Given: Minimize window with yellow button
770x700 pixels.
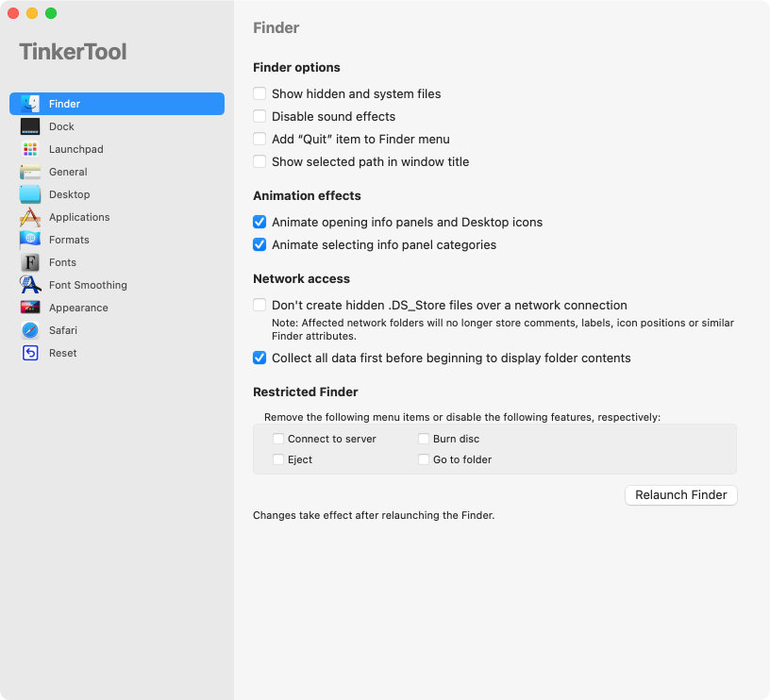Looking at the screenshot, I should click(x=32, y=13).
